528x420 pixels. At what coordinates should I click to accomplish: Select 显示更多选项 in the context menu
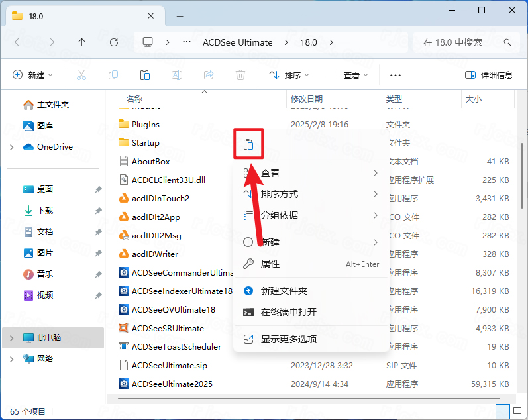click(288, 339)
